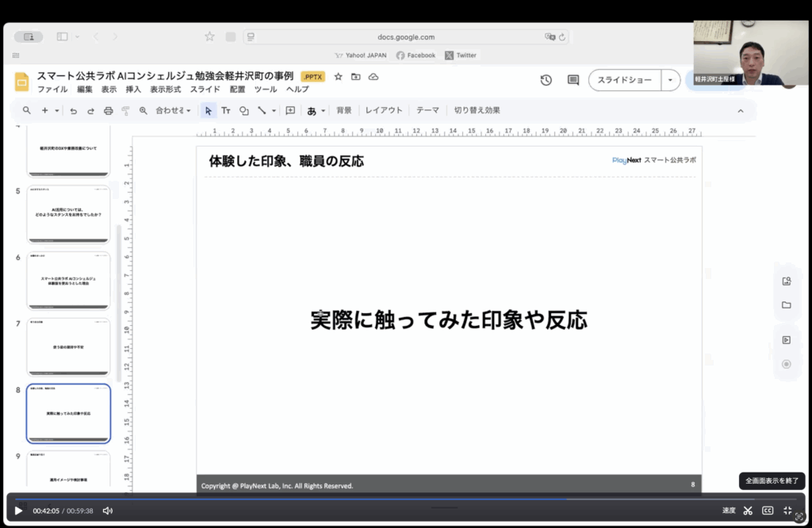Open version history icon
This screenshot has height=528, width=812.
(x=545, y=79)
